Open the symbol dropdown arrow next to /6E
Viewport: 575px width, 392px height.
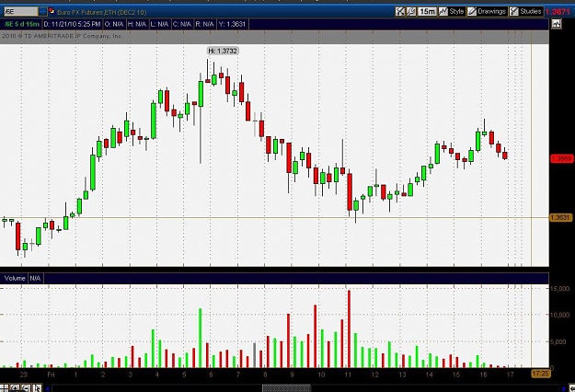coord(43,12)
